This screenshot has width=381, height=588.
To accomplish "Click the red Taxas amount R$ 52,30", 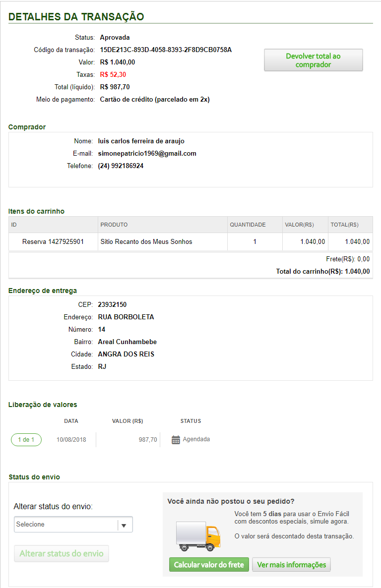I will pyautogui.click(x=113, y=75).
